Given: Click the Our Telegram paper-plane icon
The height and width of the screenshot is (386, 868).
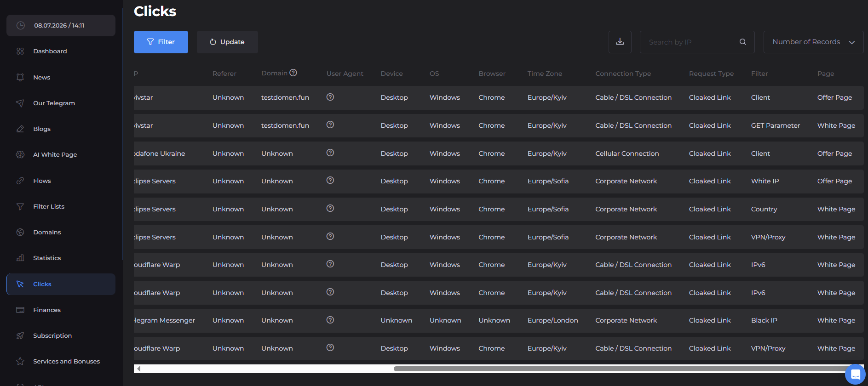Looking at the screenshot, I should point(20,103).
